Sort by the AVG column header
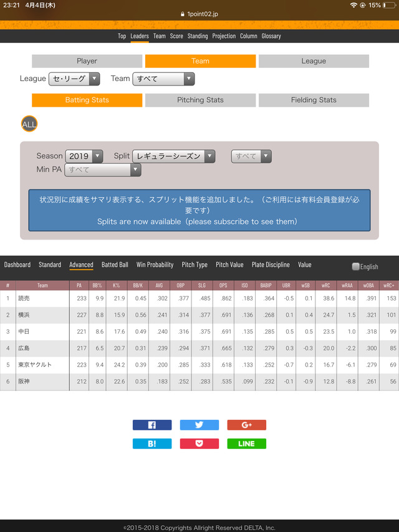Screen dimensions: 399x532 [x=159, y=286]
